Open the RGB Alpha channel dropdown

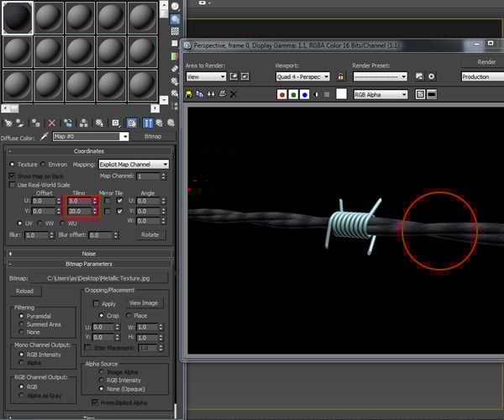point(381,95)
